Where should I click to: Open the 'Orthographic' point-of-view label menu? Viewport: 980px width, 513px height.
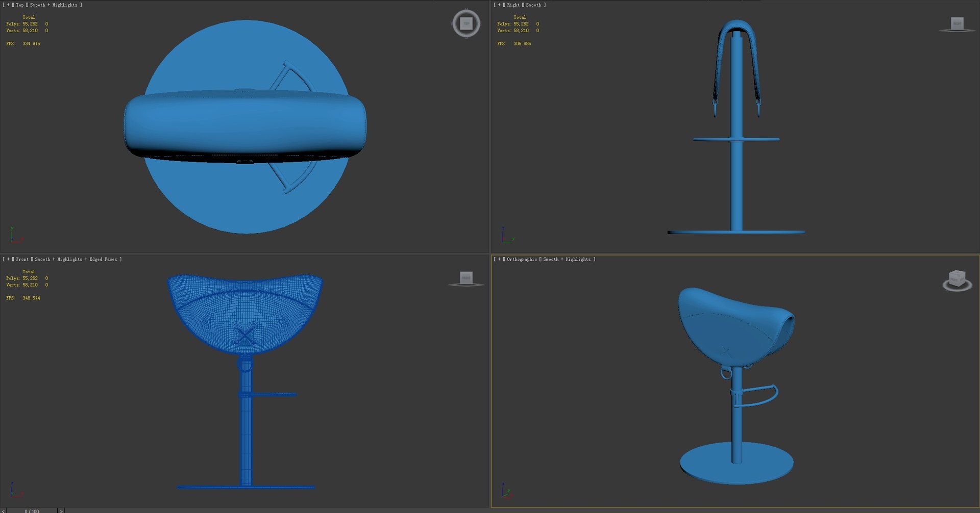pos(522,260)
